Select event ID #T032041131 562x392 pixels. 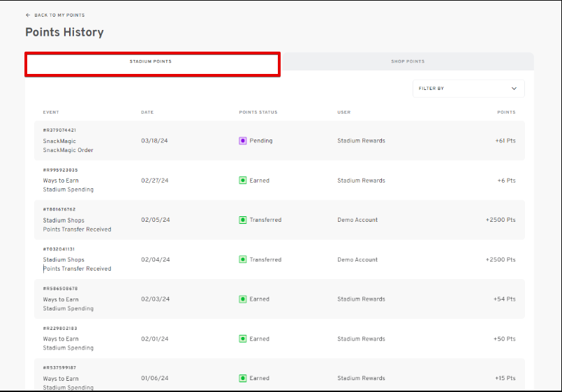point(59,249)
